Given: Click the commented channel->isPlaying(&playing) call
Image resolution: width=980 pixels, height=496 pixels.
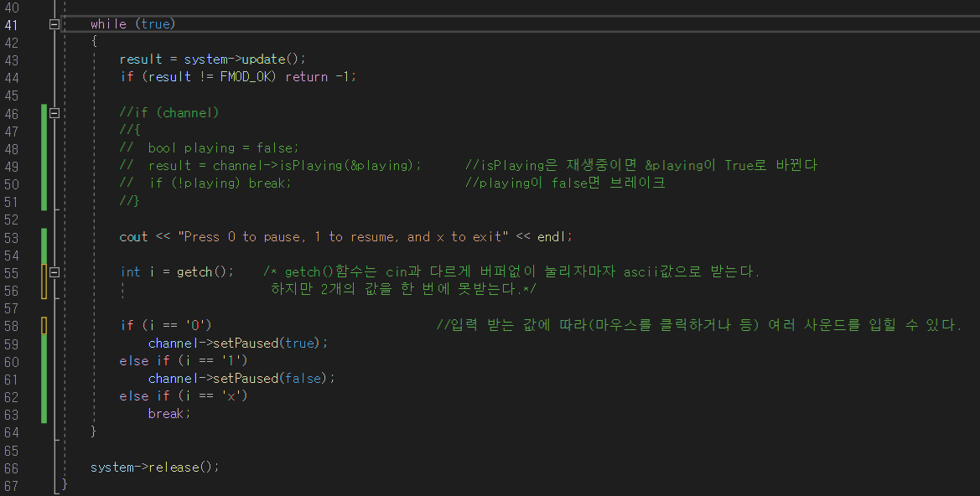Looking at the screenshot, I should pos(317,166).
